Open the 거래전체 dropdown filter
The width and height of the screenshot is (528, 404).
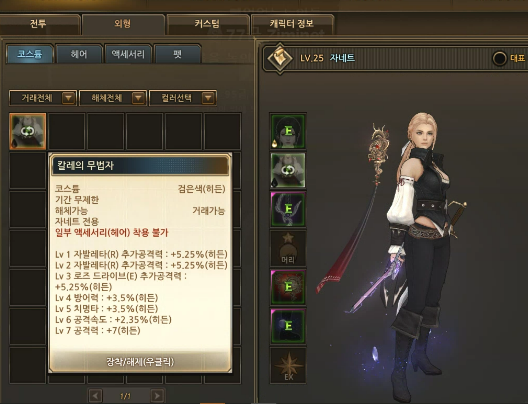pos(43,98)
